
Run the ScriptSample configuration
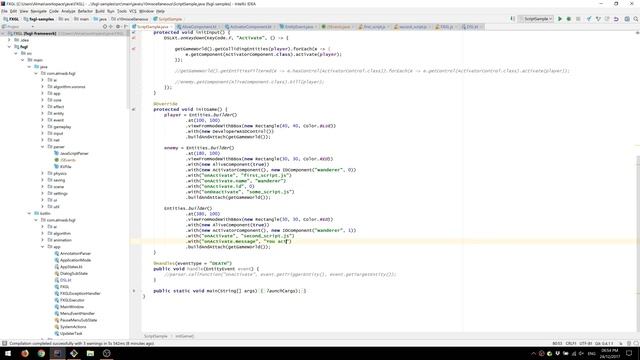pyautogui.click(x=560, y=19)
